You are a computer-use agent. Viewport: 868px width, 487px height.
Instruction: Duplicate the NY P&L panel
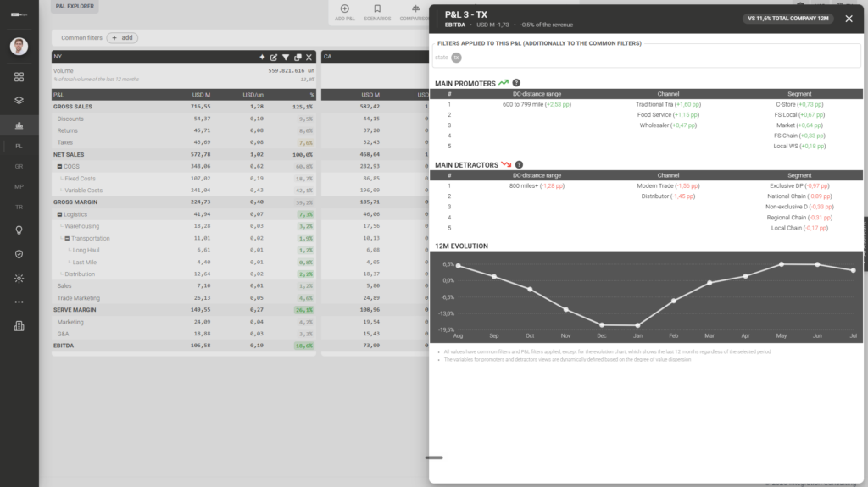(x=298, y=57)
